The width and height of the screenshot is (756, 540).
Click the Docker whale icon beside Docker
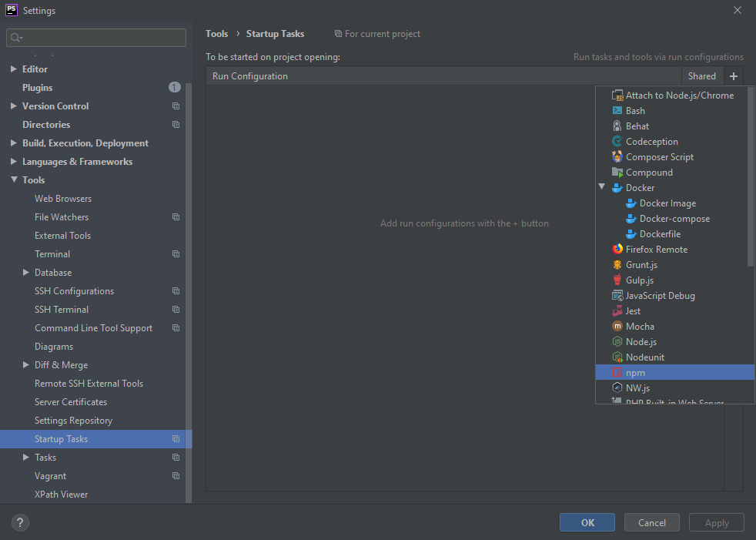pos(617,188)
